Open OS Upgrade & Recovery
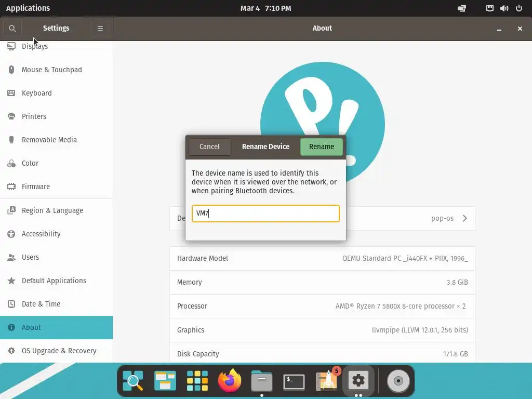The image size is (532, 399). tap(56, 351)
